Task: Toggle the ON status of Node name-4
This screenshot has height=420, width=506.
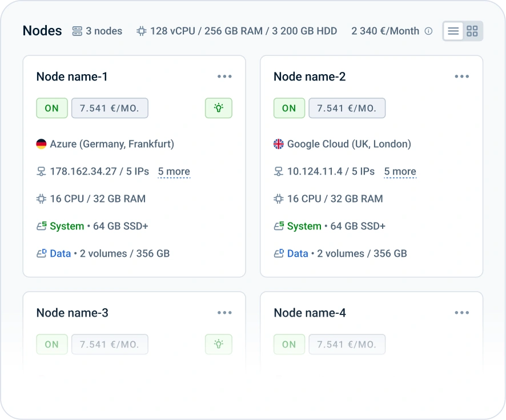Action: click(289, 344)
